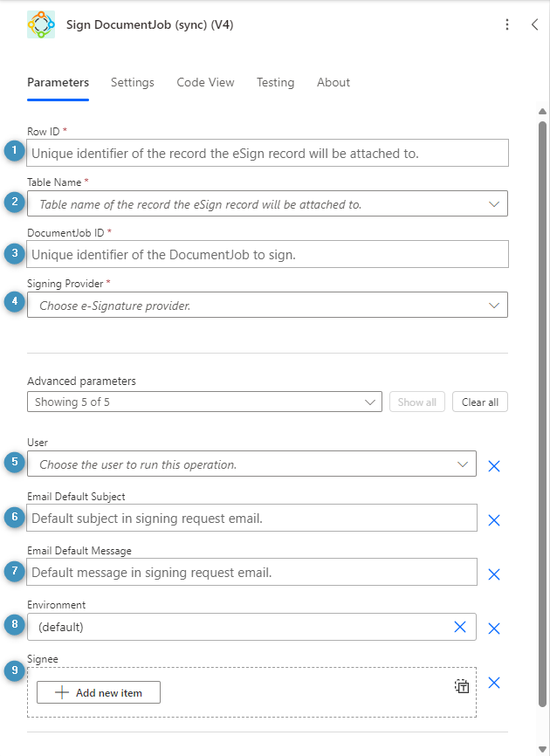Click the Table Name label
Viewport: 550px width, 756px height.
pos(54,182)
